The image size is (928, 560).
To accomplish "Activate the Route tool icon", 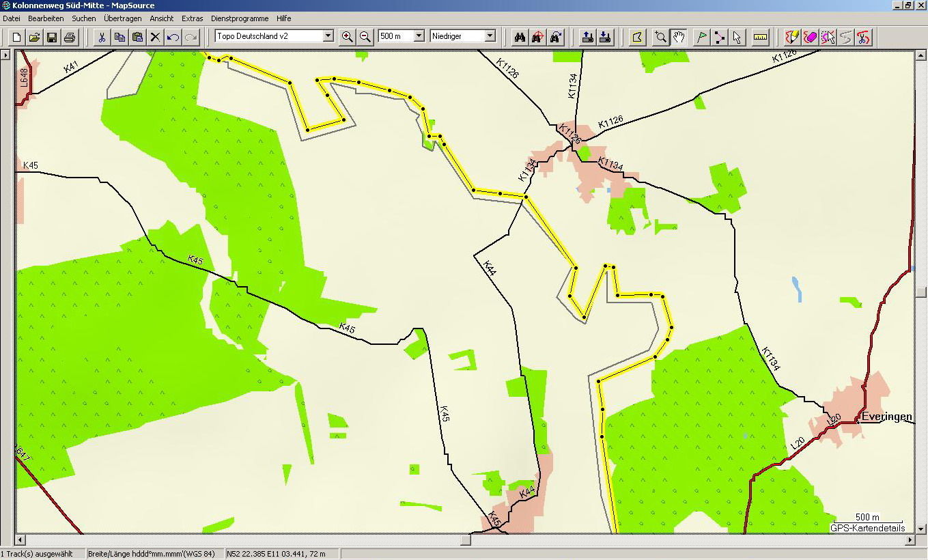I will point(719,37).
